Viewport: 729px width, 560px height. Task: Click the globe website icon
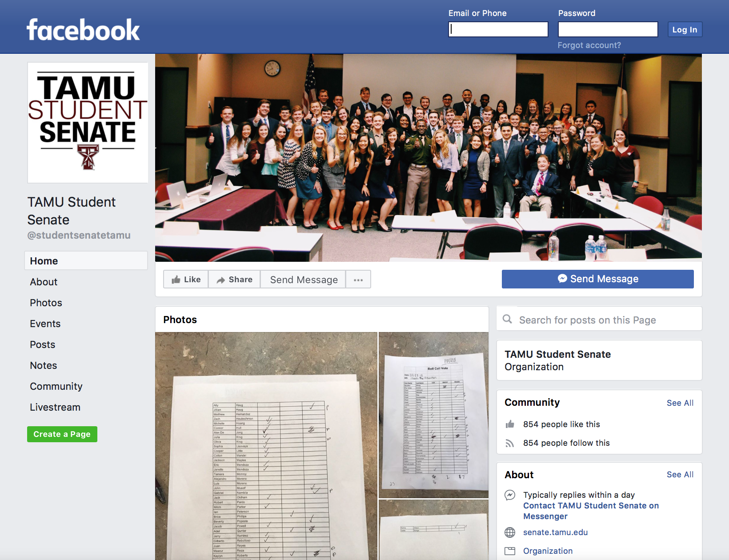(510, 532)
